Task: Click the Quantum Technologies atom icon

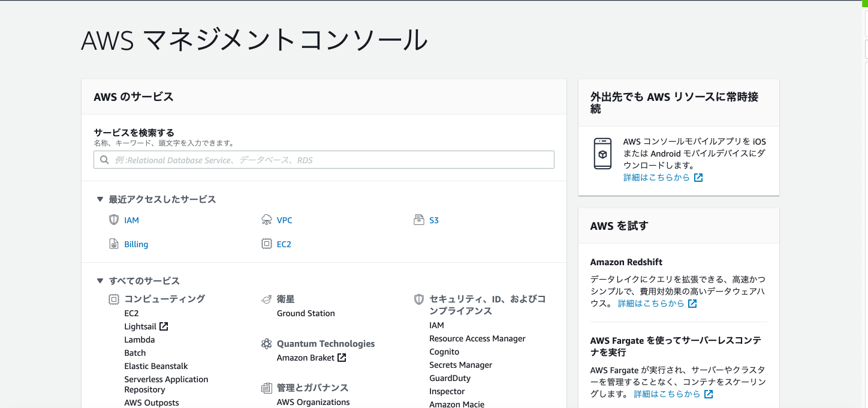Action: click(x=267, y=344)
